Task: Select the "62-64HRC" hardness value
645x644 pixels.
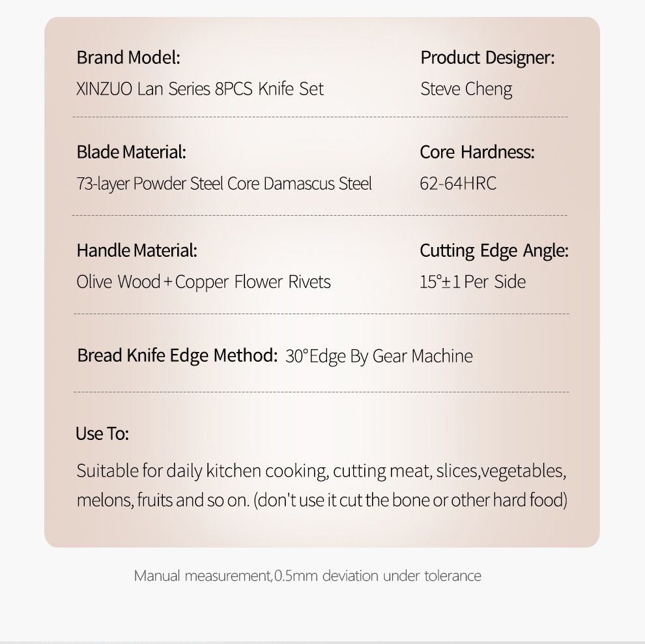Action: (x=458, y=184)
